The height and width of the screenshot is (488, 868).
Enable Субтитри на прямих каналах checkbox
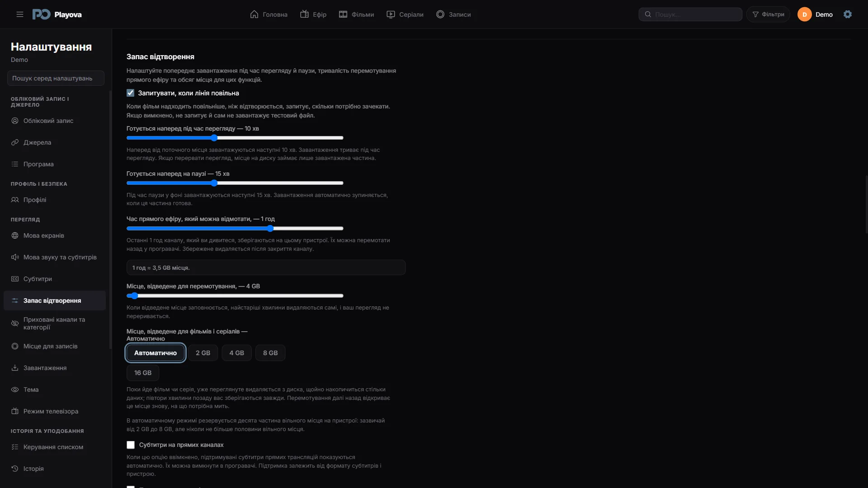131,445
